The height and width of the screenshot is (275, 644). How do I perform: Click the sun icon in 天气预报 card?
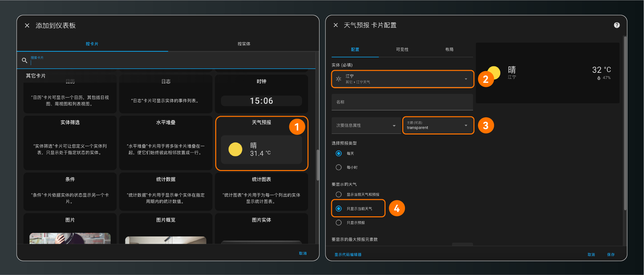(235, 150)
